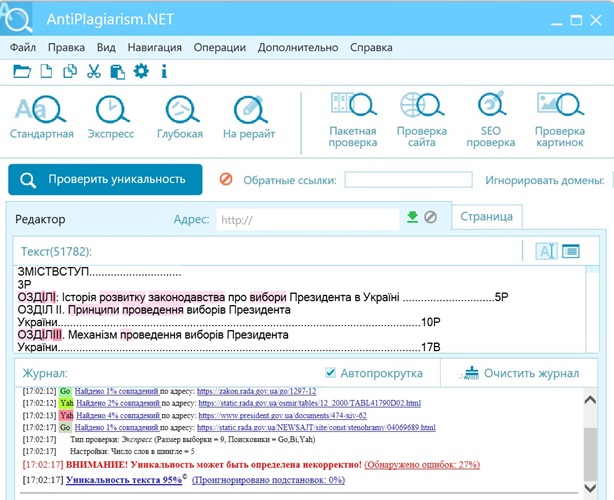This screenshot has width=614, height=500.
Task: Open the Правка menu
Action: coord(66,47)
